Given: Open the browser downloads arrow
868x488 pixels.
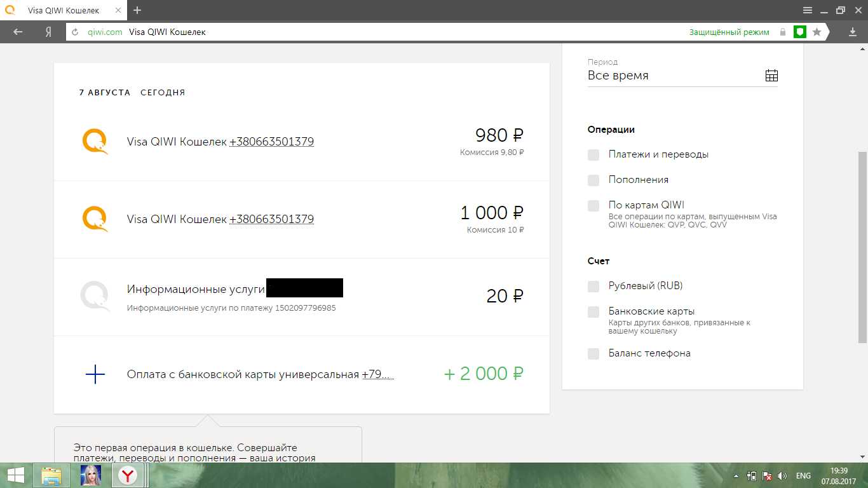Looking at the screenshot, I should click(x=853, y=32).
